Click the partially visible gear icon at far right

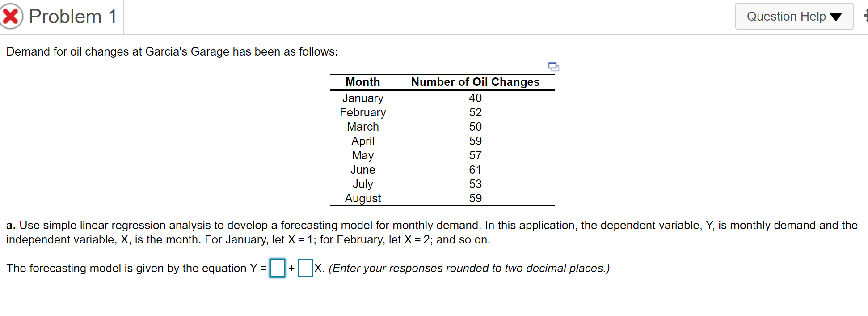(x=865, y=16)
